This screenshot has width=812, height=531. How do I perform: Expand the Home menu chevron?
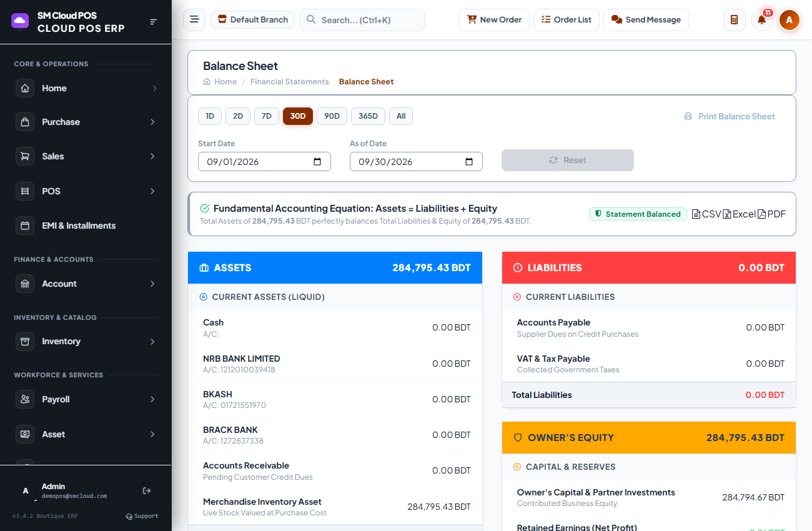click(154, 88)
